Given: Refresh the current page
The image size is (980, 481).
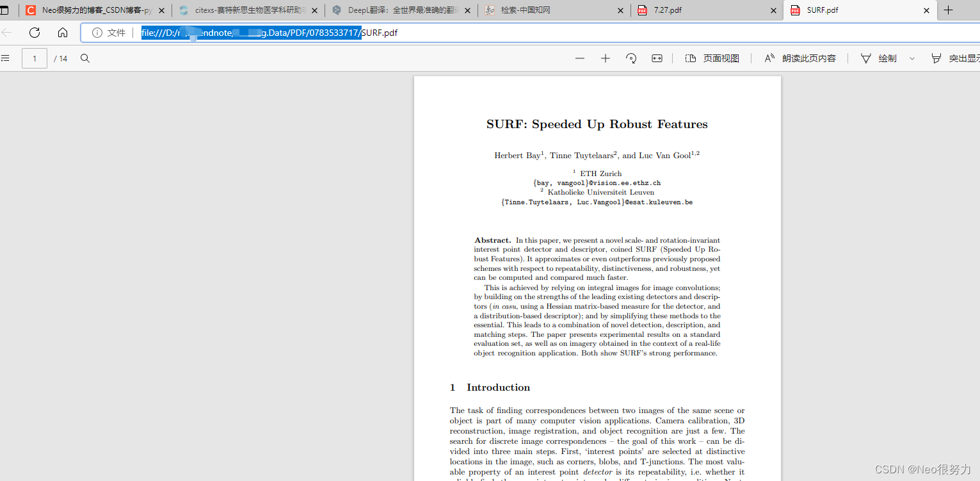Looking at the screenshot, I should click(35, 33).
